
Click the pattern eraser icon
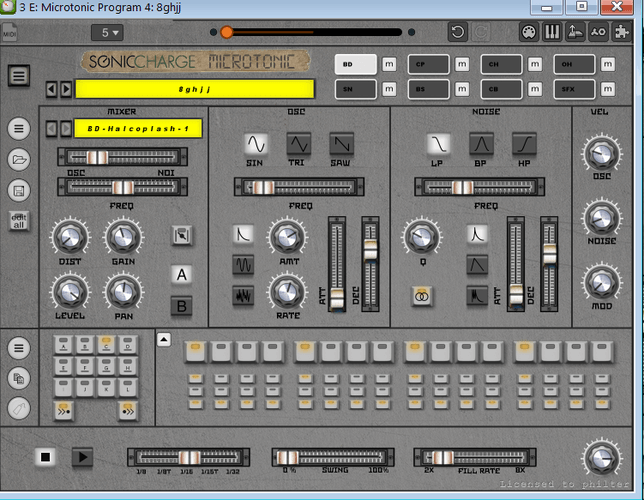19,409
